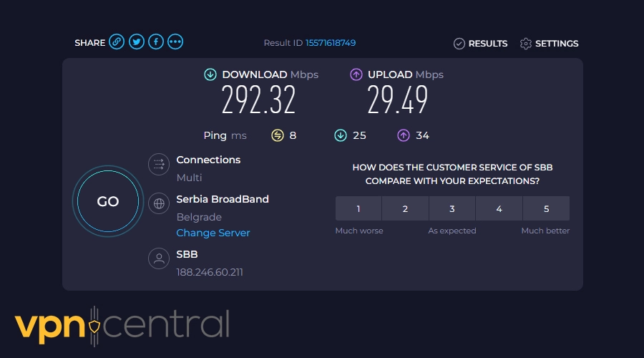Click the download latency icon next to 25
Image resolution: width=644 pixels, height=358 pixels.
coord(341,135)
